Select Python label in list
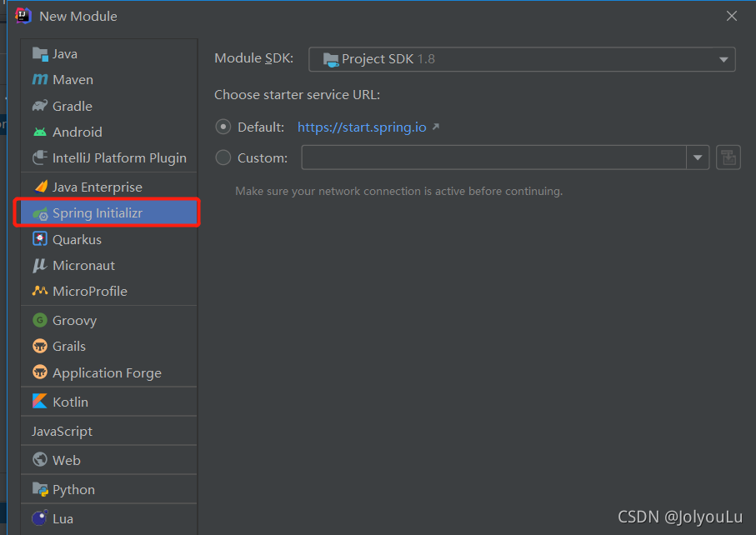This screenshot has height=535, width=756. coord(74,490)
